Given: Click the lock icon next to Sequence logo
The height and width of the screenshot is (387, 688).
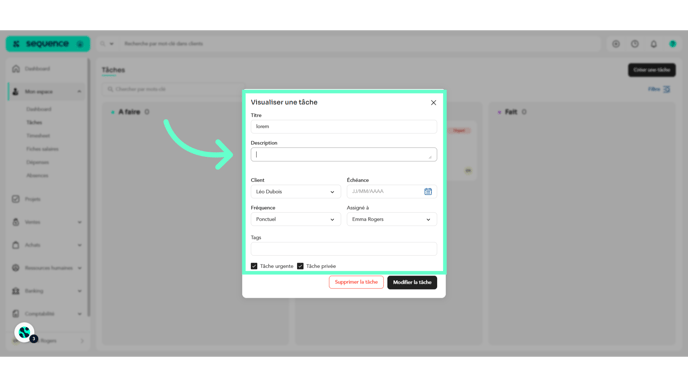Looking at the screenshot, I should coord(80,44).
